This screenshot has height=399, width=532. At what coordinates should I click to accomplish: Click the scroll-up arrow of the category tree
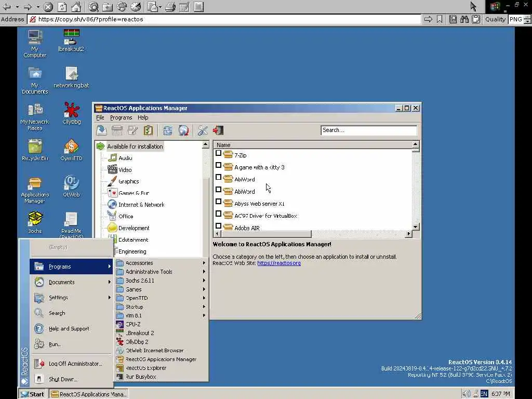[206, 144]
